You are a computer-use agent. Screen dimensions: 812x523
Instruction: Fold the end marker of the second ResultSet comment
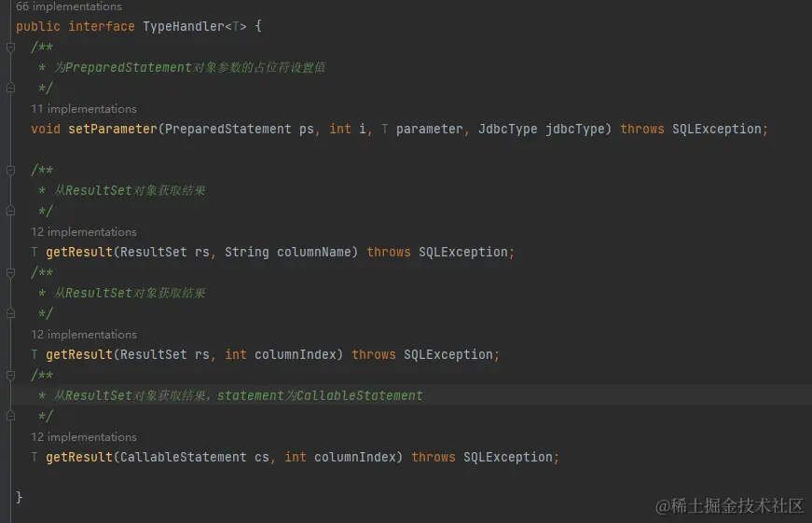coord(10,313)
